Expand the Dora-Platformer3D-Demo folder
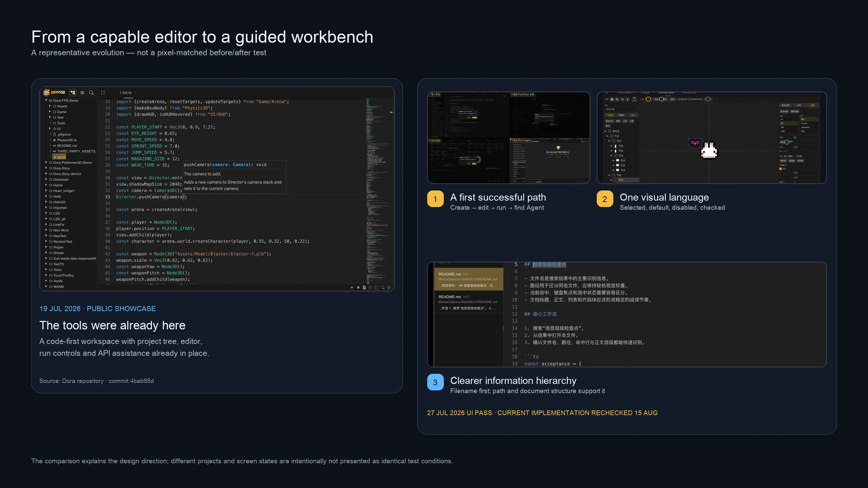The width and height of the screenshot is (868, 488). pos(46,162)
